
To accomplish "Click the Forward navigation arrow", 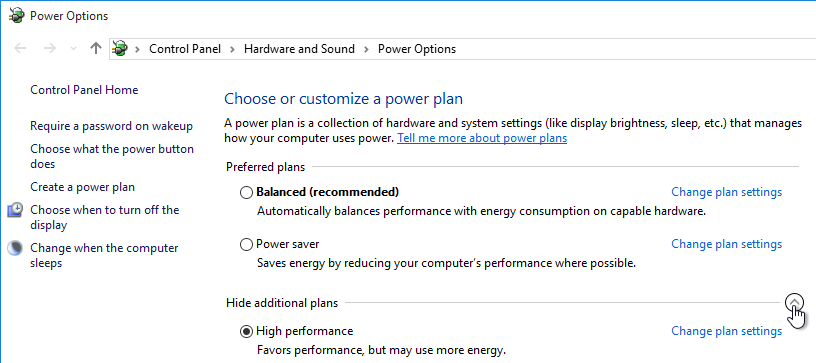I will pyautogui.click(x=50, y=48).
